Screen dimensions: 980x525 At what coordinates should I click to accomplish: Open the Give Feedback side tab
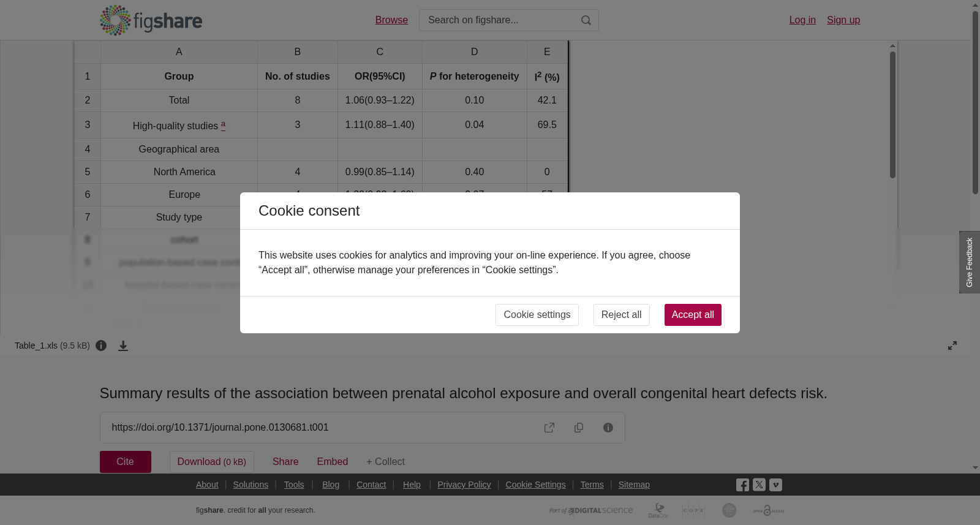(x=970, y=262)
